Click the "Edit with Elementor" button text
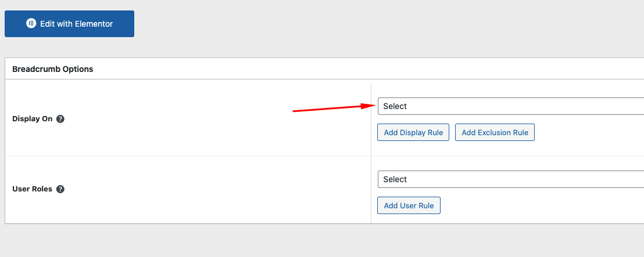The height and width of the screenshot is (257, 644). [76, 24]
